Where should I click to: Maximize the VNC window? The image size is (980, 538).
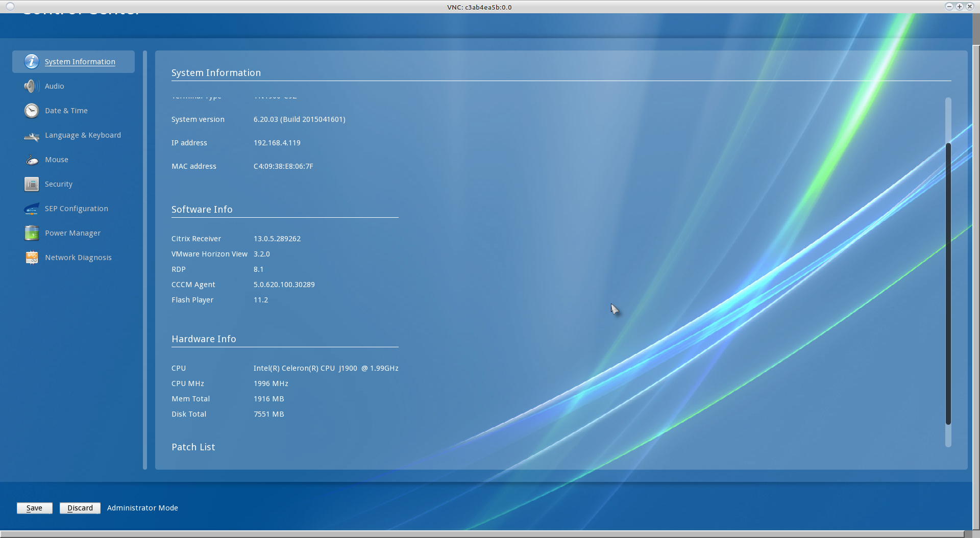click(959, 7)
